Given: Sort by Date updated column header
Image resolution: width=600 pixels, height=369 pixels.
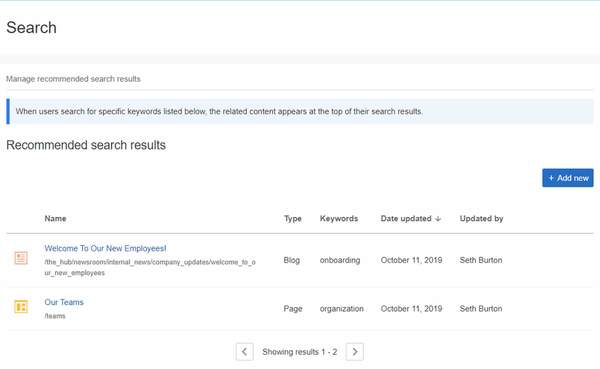Looking at the screenshot, I should (411, 219).
